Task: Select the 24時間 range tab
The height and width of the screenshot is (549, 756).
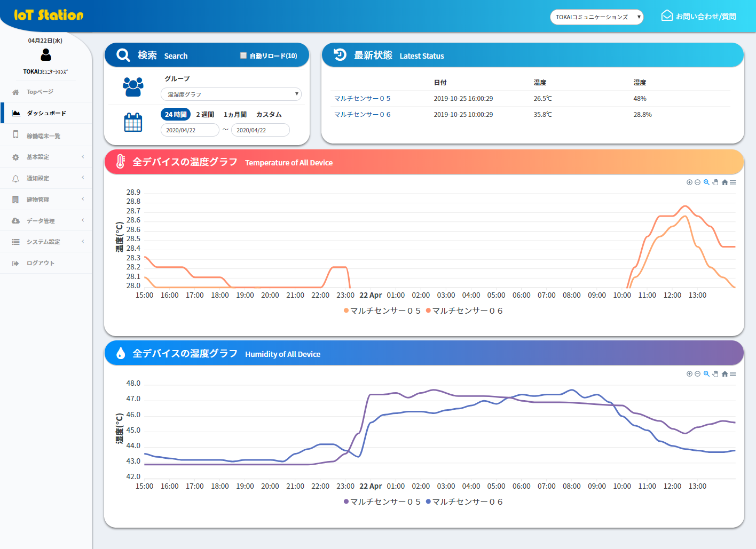Action: [x=176, y=114]
